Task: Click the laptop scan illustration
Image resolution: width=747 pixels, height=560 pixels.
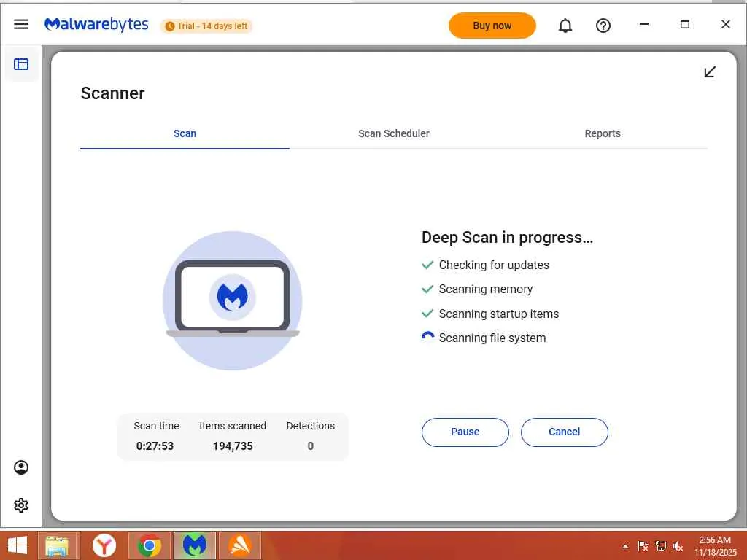Action: 233,300
